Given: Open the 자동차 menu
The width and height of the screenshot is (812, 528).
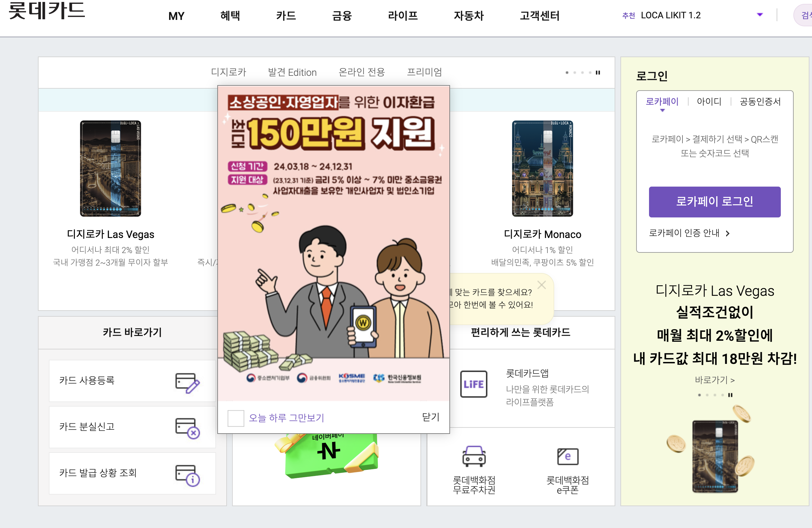Looking at the screenshot, I should coord(469,16).
